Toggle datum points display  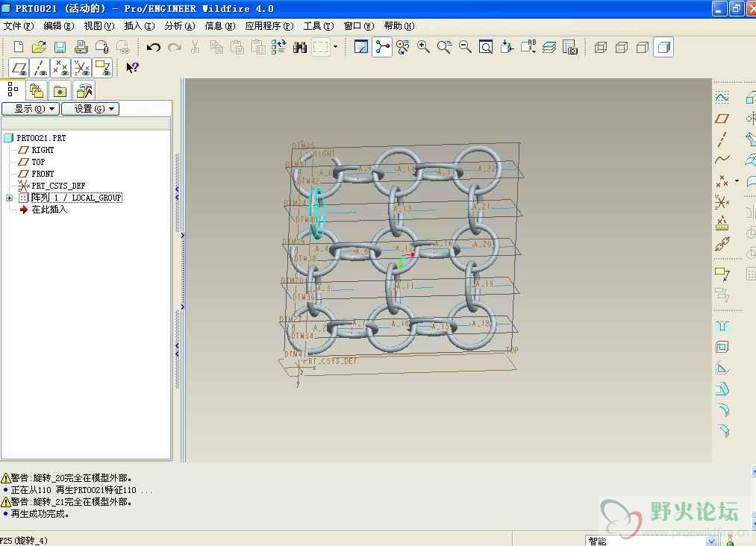60,68
